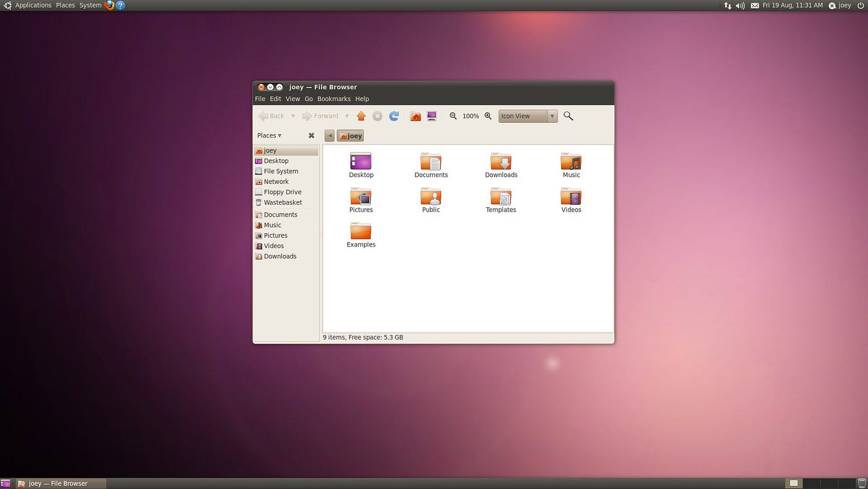The image size is (868, 489).
Task: Open the Bookmarks menu
Action: point(334,99)
